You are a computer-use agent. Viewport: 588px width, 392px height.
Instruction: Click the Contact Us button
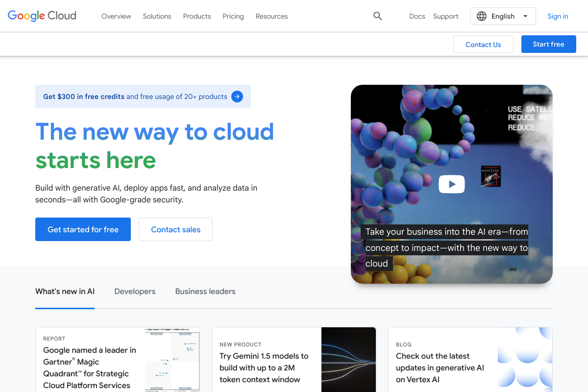coord(483,44)
